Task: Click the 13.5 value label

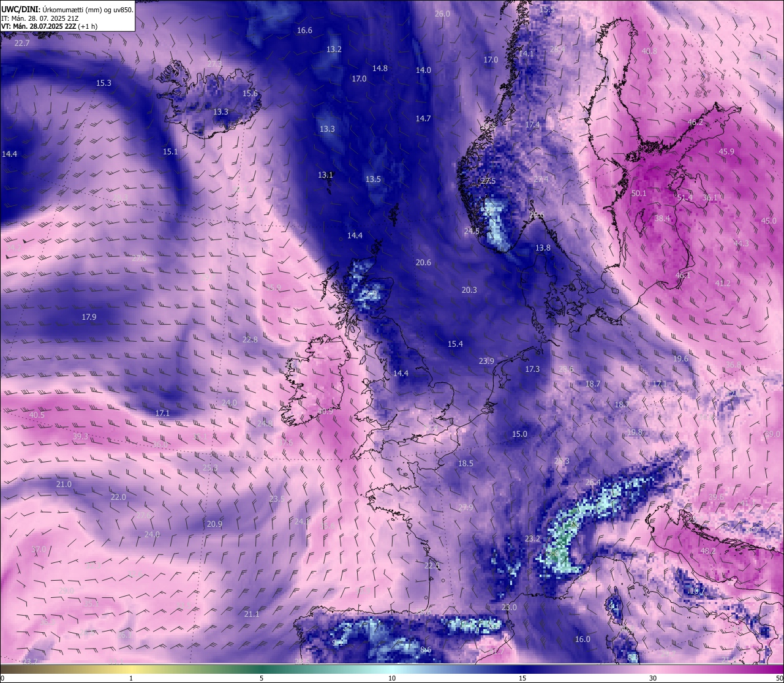Action: 373,179
